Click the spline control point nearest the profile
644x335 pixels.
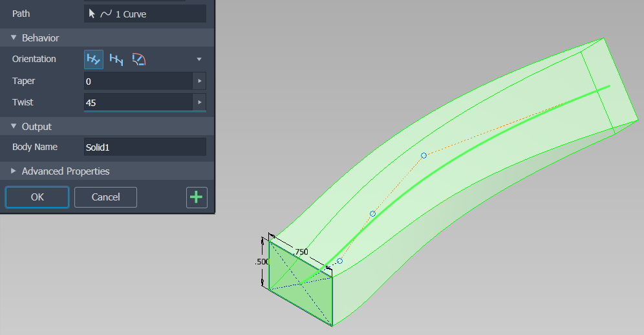click(339, 261)
